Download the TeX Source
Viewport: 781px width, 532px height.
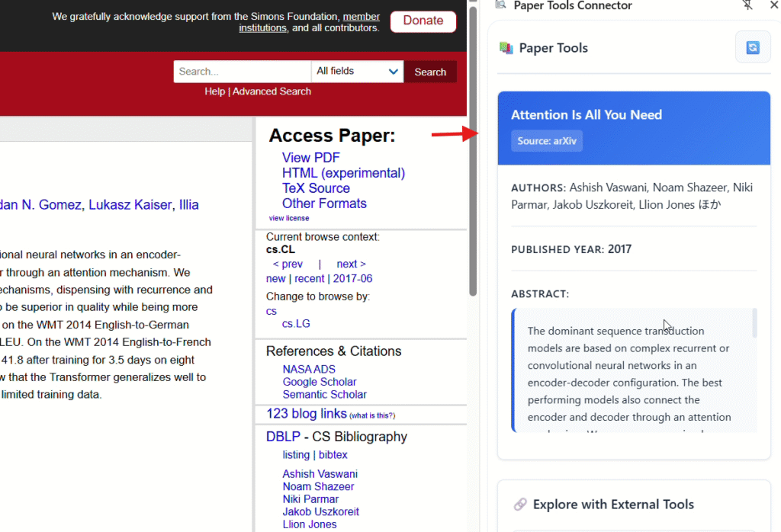[x=316, y=188]
